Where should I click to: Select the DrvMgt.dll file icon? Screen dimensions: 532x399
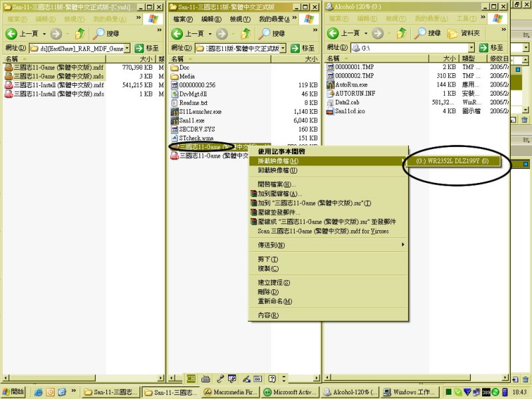click(174, 94)
